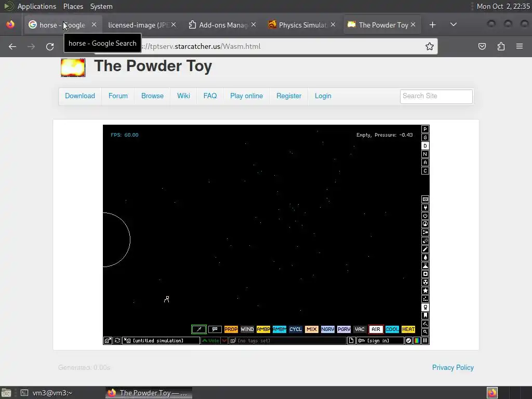
Task: Select the PROP tool
Action: 231,329
